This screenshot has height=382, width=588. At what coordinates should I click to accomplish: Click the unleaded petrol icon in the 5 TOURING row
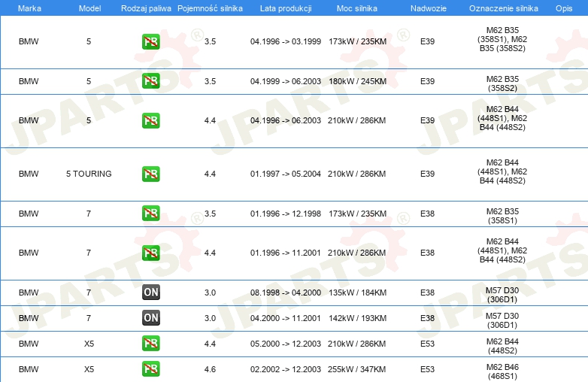click(x=150, y=174)
